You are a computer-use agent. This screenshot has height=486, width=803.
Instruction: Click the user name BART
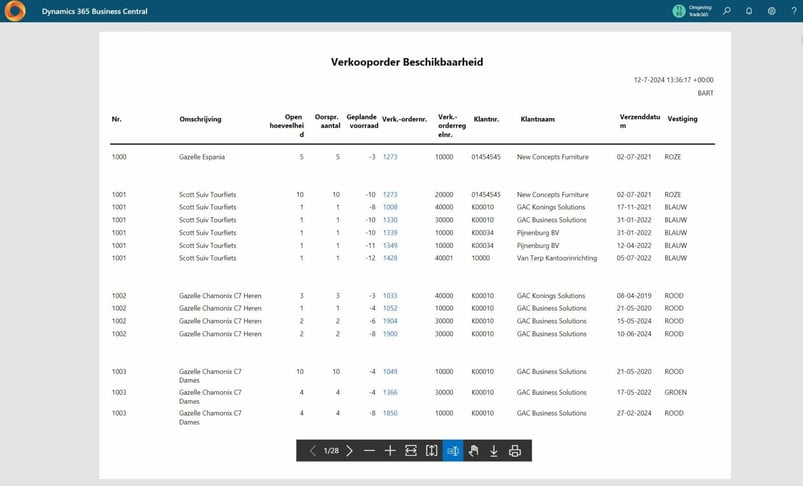point(705,93)
